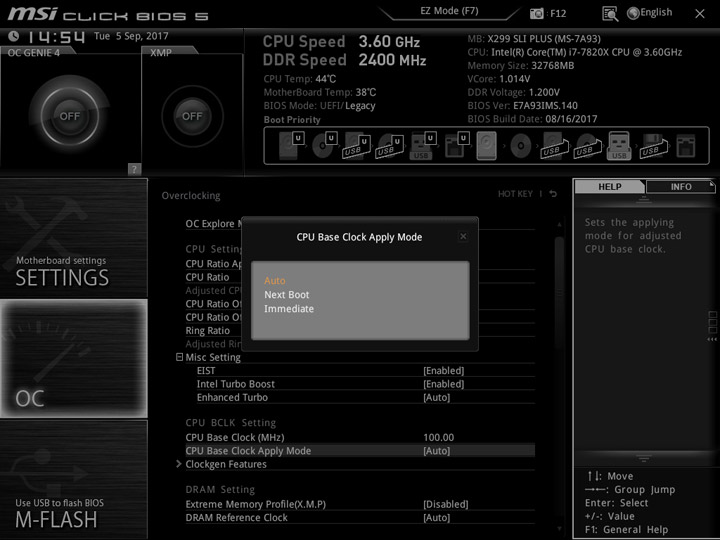Select the DRAM Reference Clock label
The width and height of the screenshot is (720, 540).
[236, 518]
